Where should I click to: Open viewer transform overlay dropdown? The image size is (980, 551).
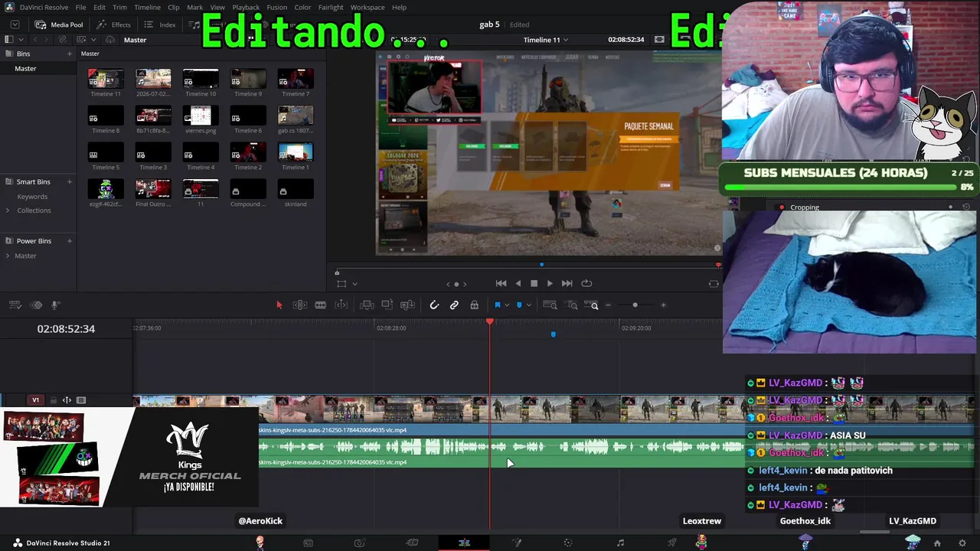(x=354, y=284)
